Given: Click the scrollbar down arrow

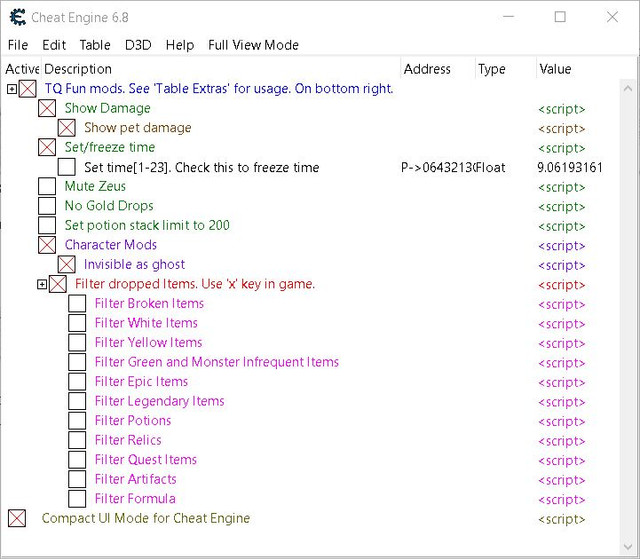Looking at the screenshot, I should pos(628,547).
